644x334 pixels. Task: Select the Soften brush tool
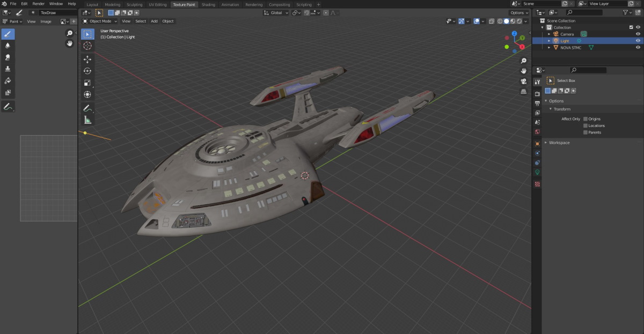[x=8, y=46]
